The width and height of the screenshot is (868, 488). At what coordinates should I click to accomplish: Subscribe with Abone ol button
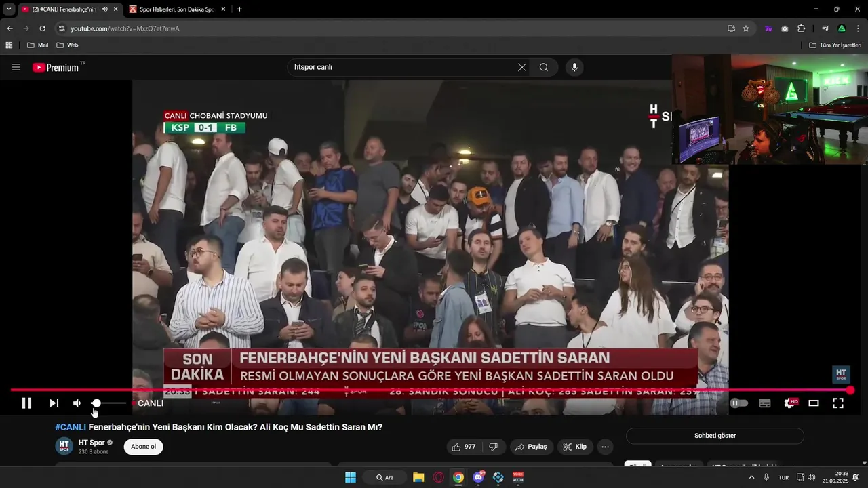(143, 447)
